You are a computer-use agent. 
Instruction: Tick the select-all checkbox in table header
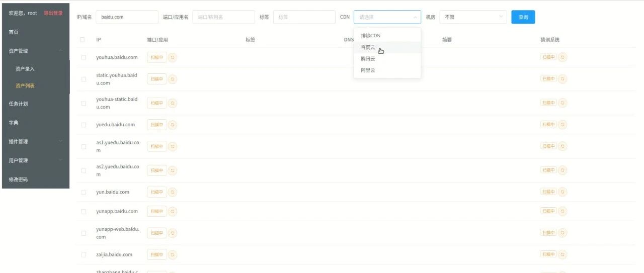[83, 40]
